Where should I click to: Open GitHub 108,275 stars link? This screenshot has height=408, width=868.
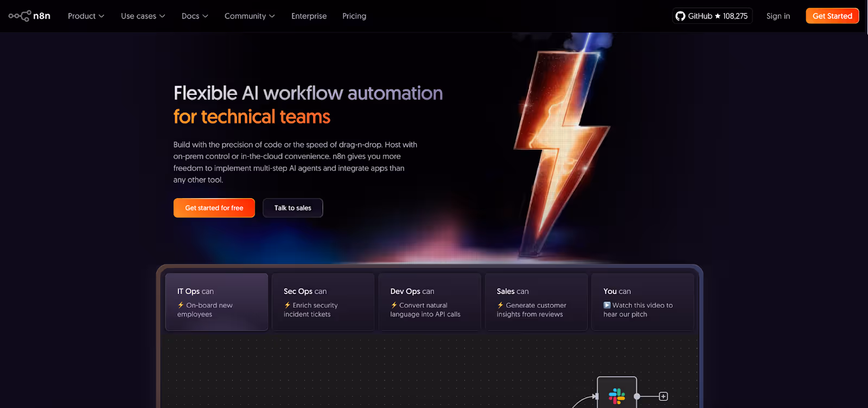(x=712, y=16)
